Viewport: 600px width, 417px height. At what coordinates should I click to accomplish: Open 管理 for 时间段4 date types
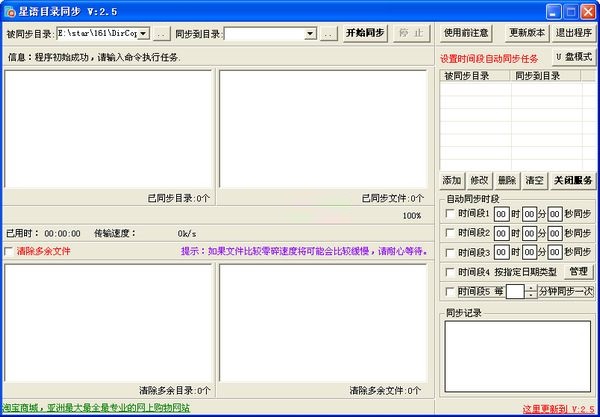(578, 272)
